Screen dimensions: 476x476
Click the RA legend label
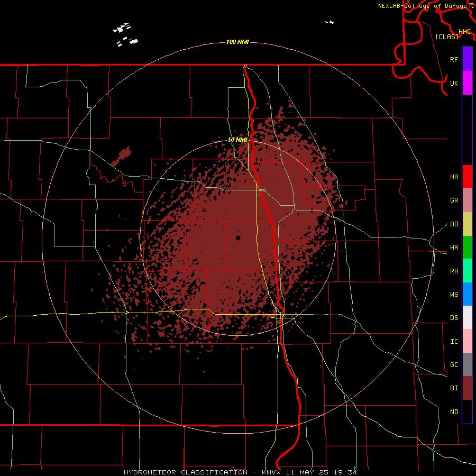454,271
